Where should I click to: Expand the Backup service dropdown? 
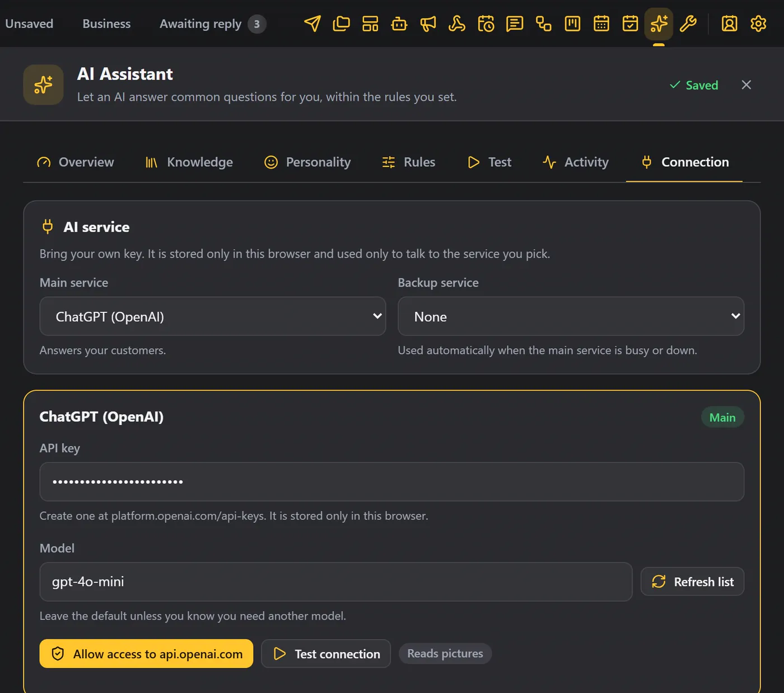[571, 316]
